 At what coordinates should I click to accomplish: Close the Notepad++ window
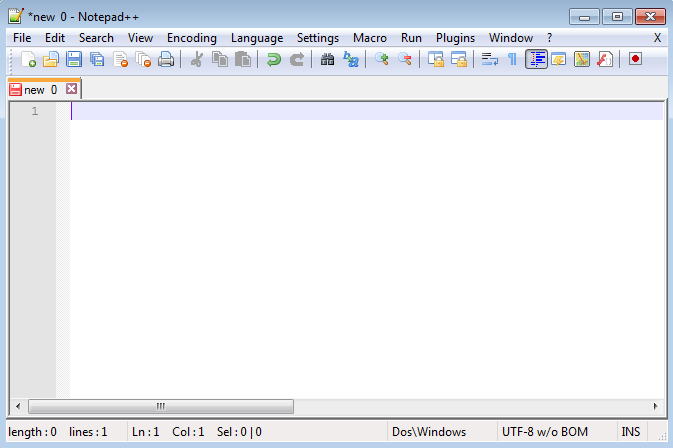click(650, 17)
